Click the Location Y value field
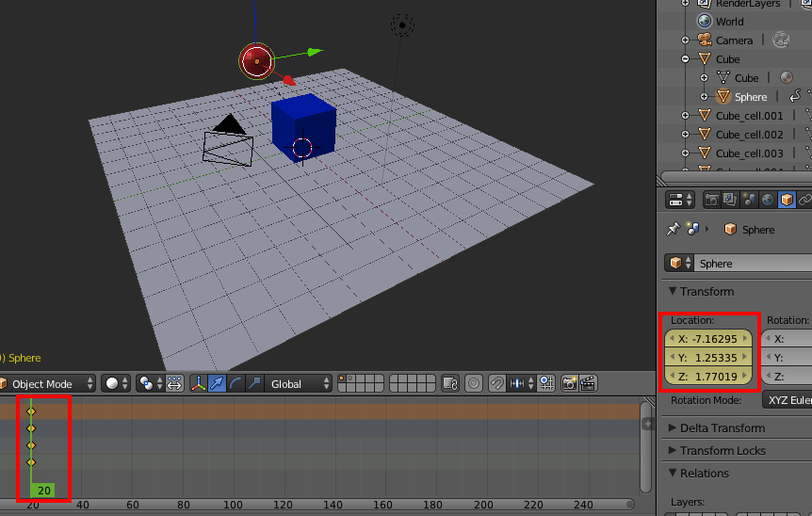 [x=708, y=357]
